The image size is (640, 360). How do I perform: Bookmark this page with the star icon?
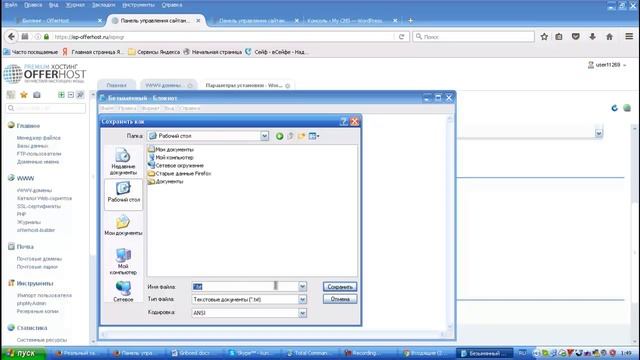pos(544,37)
